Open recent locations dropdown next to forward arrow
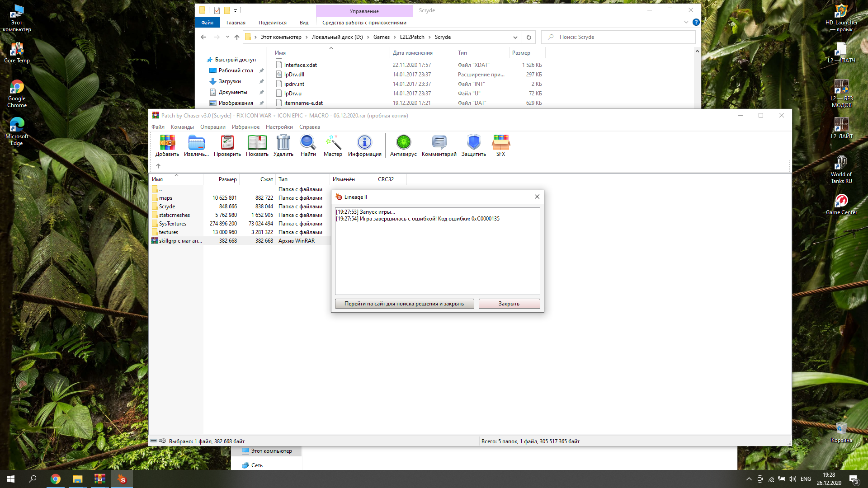 [x=227, y=37]
